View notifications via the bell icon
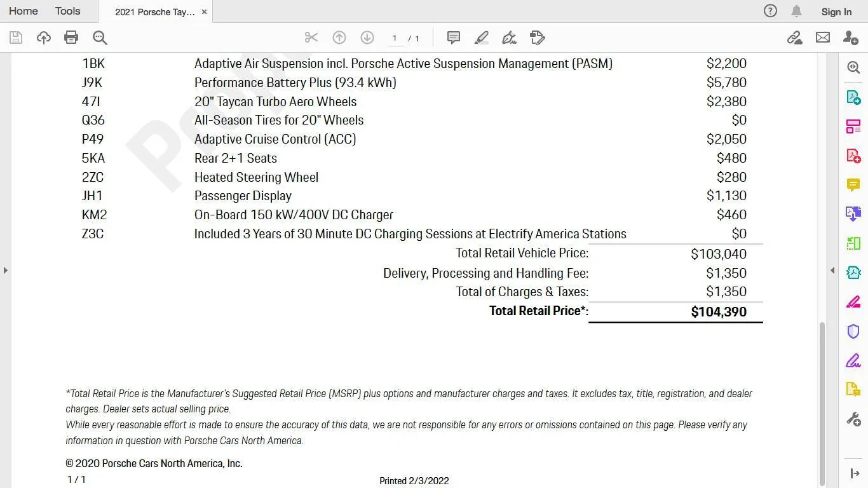The image size is (868, 488). click(x=796, y=11)
